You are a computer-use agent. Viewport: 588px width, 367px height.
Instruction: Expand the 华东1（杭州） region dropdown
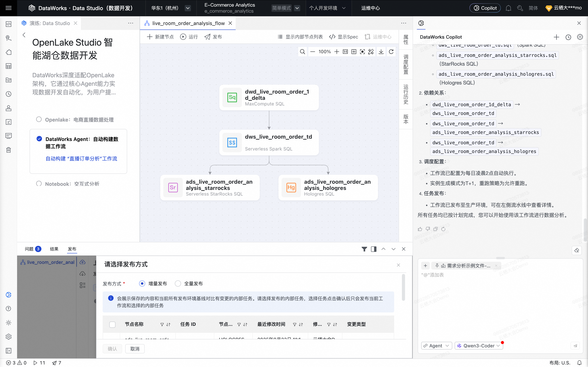pos(188,8)
